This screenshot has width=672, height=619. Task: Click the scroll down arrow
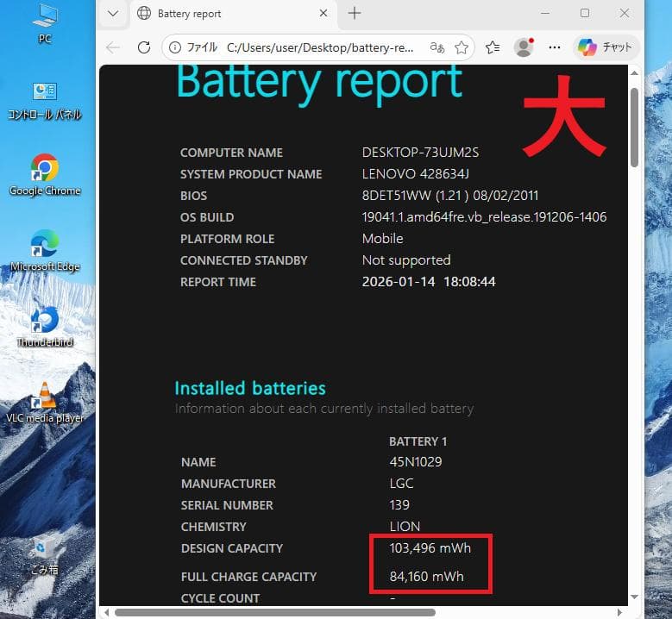coord(635,597)
